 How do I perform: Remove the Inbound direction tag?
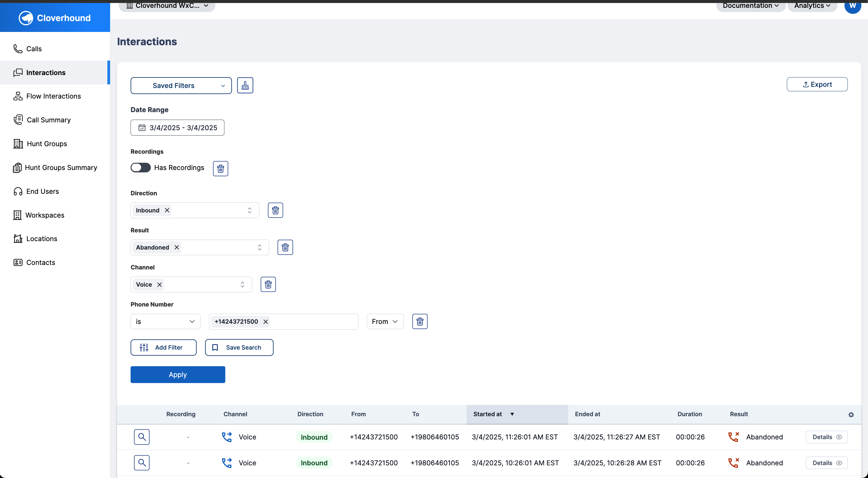coord(167,210)
